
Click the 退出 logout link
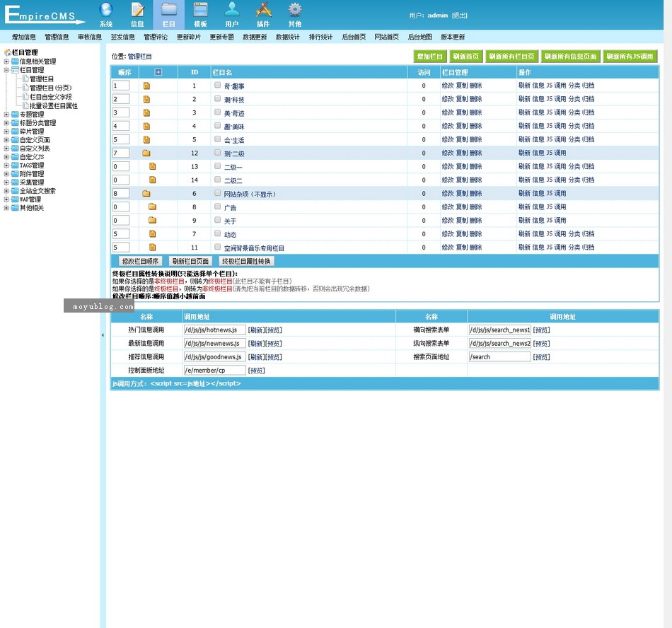pos(460,16)
